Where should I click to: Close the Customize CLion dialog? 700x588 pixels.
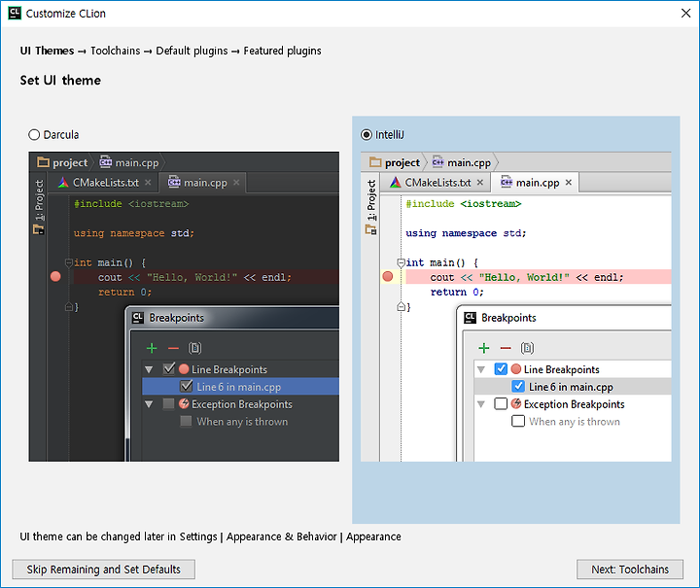click(685, 14)
